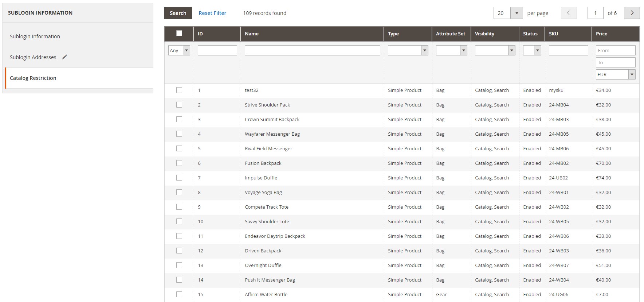Check the box for Affirm Water Bottle

tap(179, 294)
